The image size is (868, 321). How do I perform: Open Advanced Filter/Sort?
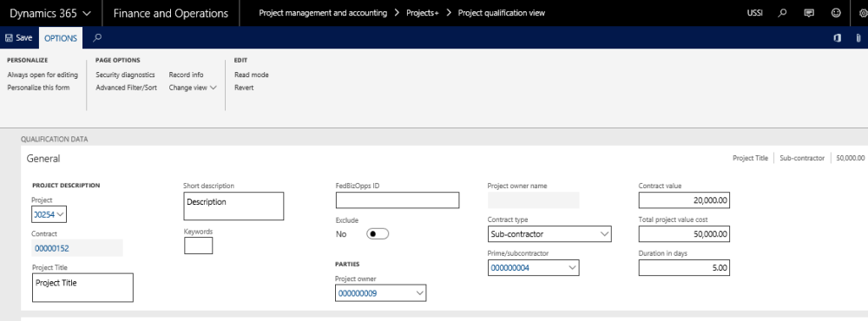126,88
